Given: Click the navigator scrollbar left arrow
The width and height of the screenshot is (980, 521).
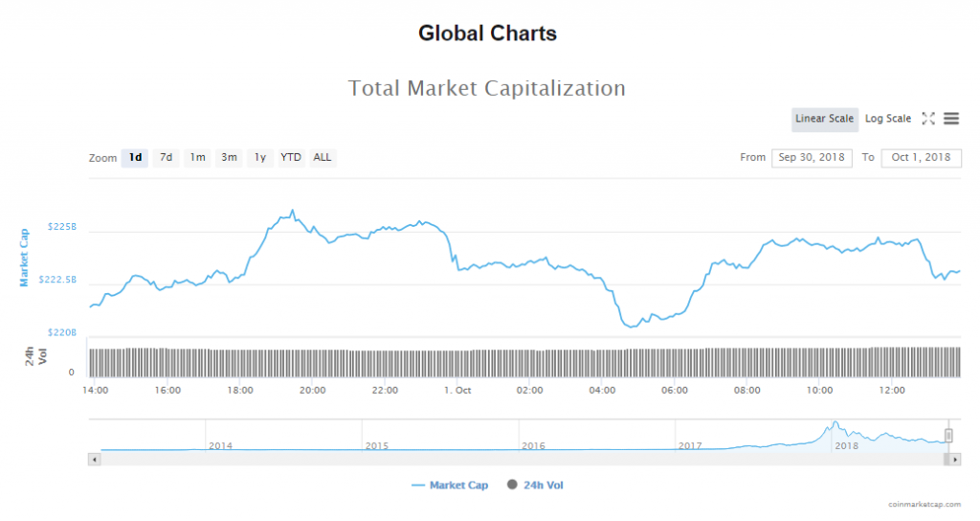Looking at the screenshot, I should pos(94,459).
